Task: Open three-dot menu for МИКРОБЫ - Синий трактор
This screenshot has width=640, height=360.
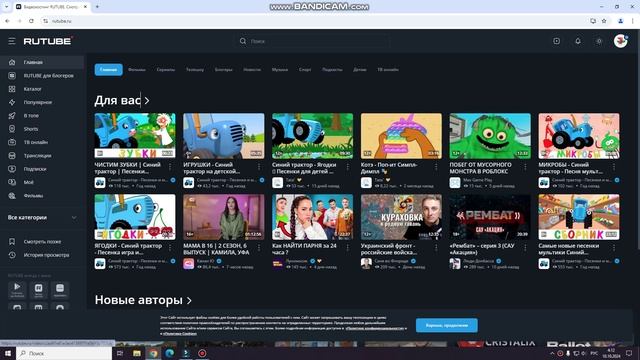Action: pyautogui.click(x=614, y=167)
